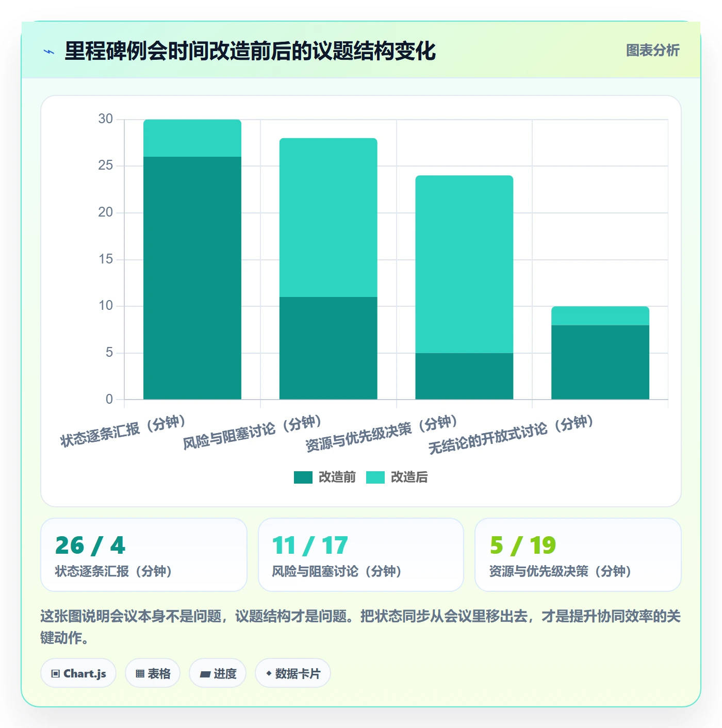The width and height of the screenshot is (722, 728).
Task: Click the chart title 里程碑例会时间改造前后的议题结构变化
Action: tap(250, 51)
